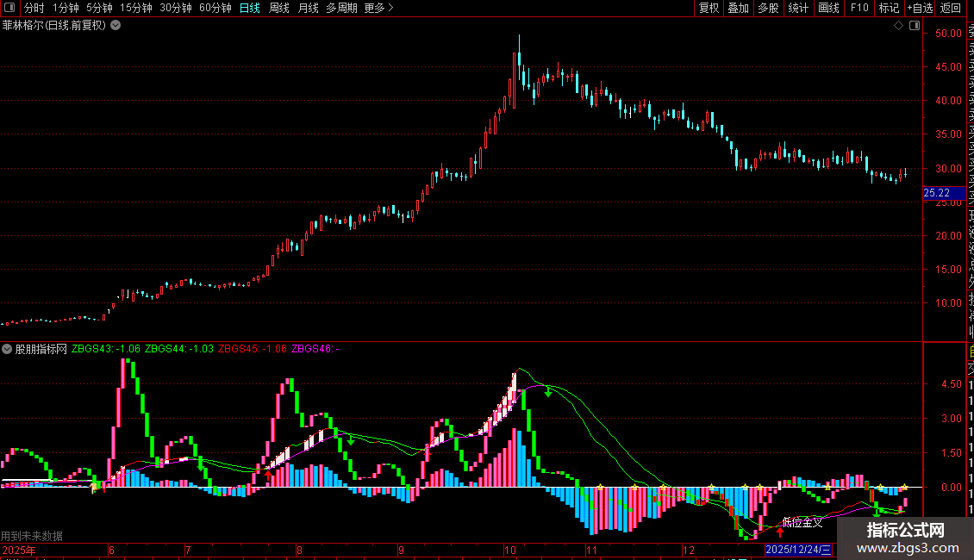Switch to 分时 intraday view
Viewport: 974px width, 560px height.
point(34,8)
